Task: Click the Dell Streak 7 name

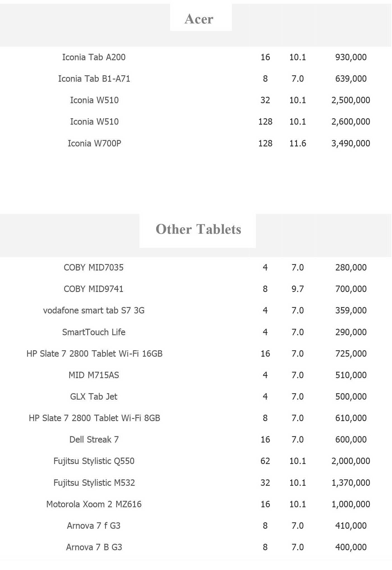Action: point(94,439)
